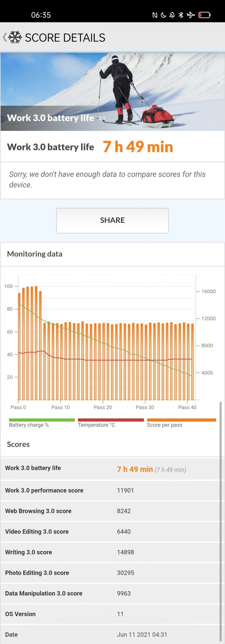The width and height of the screenshot is (225, 644).
Task: Tap the red Temperature °C legend swatch
Action: (x=111, y=420)
